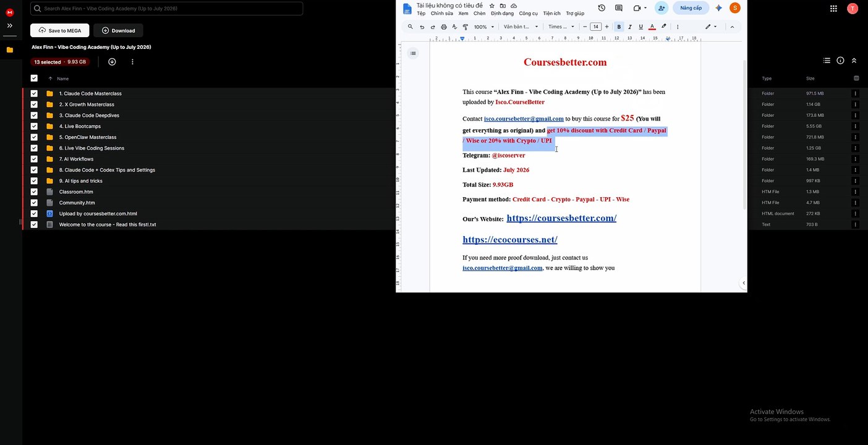Switch MEGA to list view icon
Screen dimensions: 868x445
827,61
